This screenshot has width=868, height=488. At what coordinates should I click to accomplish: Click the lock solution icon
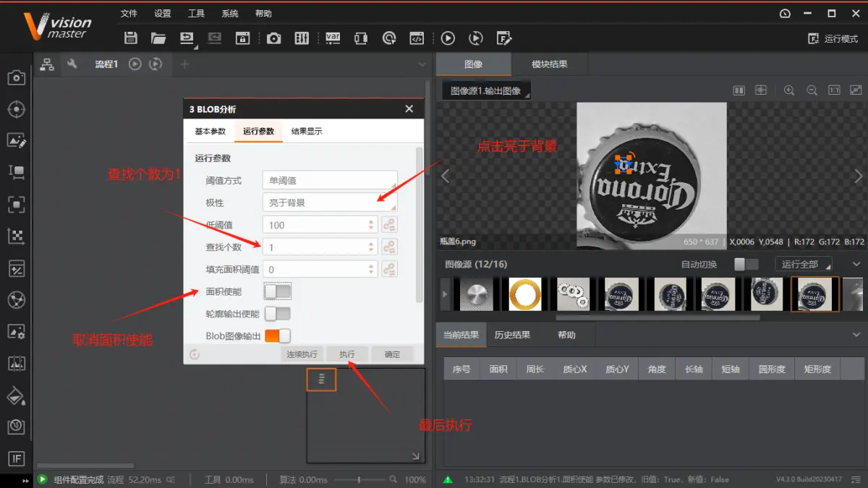(x=243, y=38)
